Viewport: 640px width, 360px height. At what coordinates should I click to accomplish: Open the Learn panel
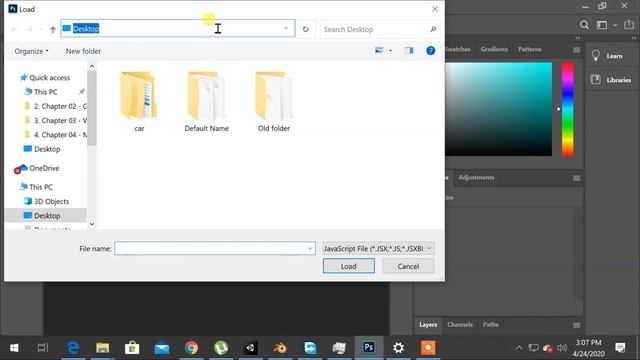coord(608,56)
